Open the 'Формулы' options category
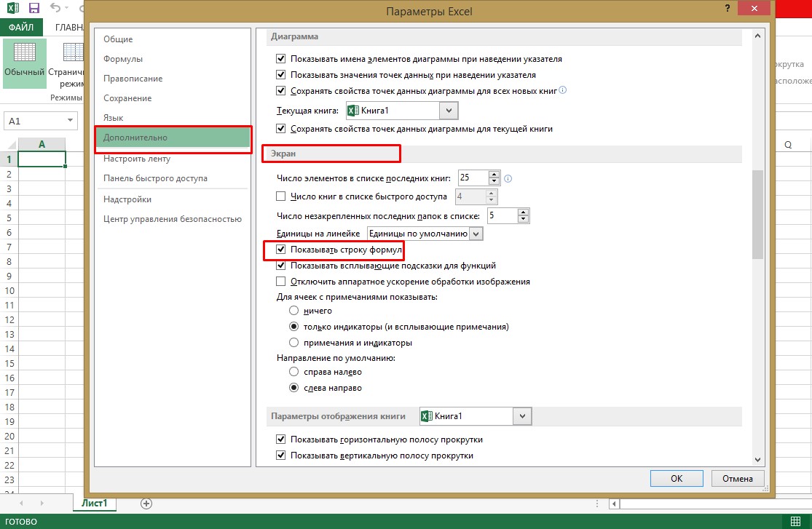Viewport: 812px width, 529px height. [x=123, y=59]
